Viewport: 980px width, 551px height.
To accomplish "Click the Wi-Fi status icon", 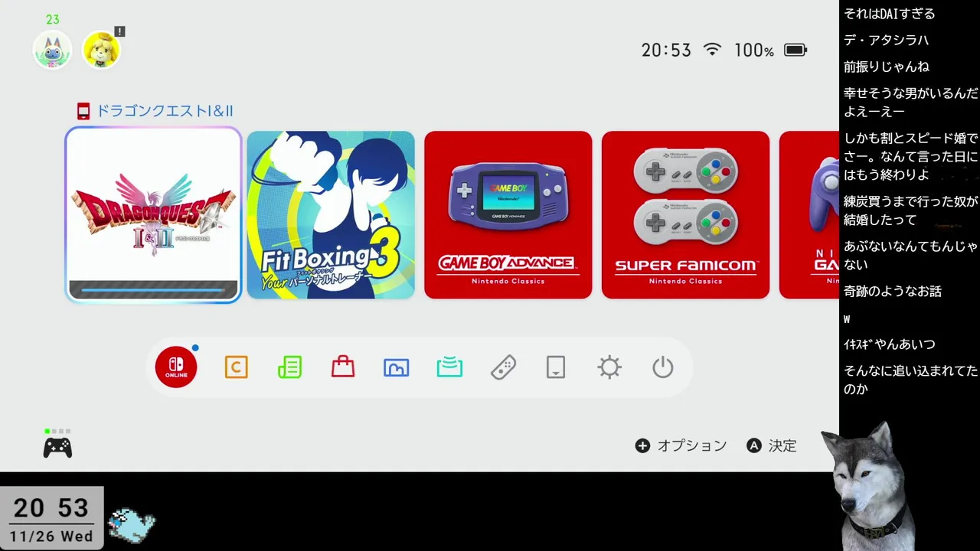I will coord(712,50).
